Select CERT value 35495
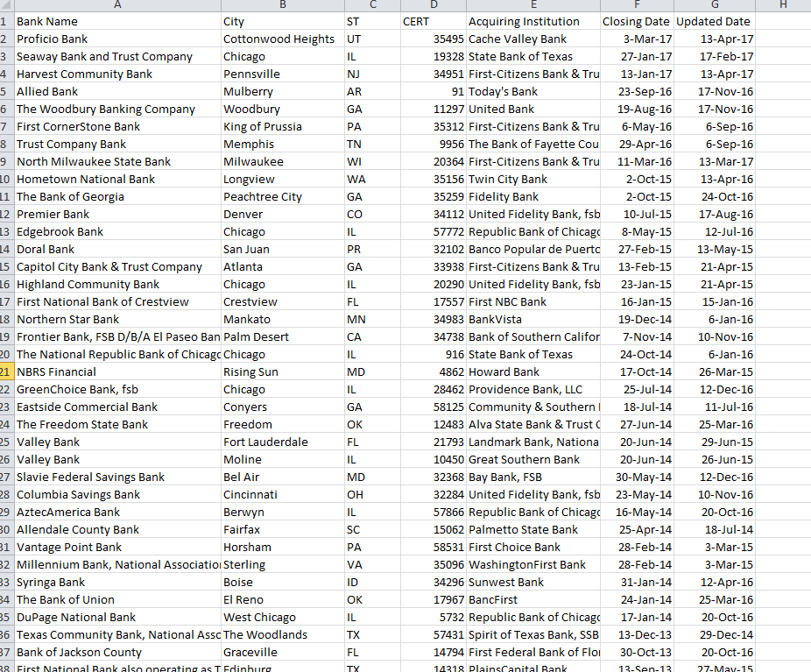 click(434, 39)
